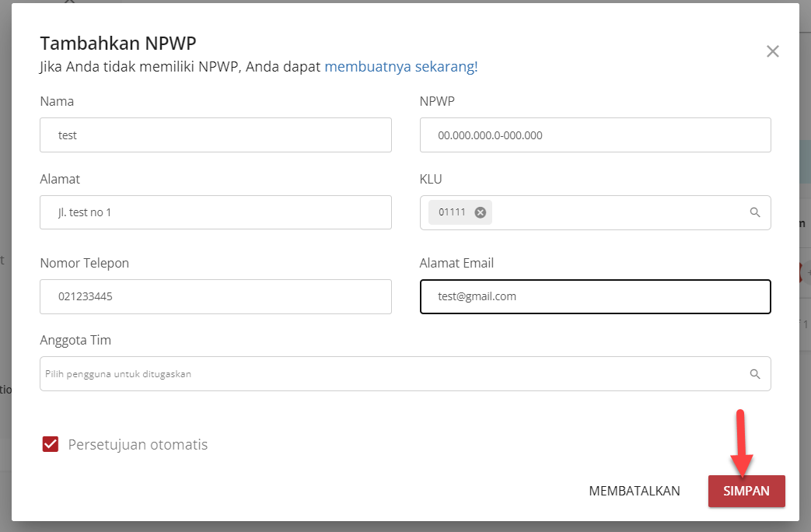Click the Persetujuan otomatis label text
The image size is (811, 532).
point(138,445)
